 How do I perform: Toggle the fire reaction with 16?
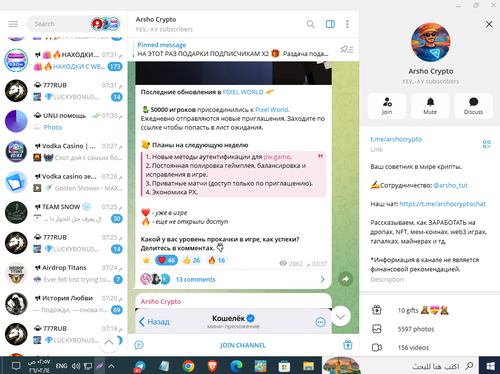(217, 260)
